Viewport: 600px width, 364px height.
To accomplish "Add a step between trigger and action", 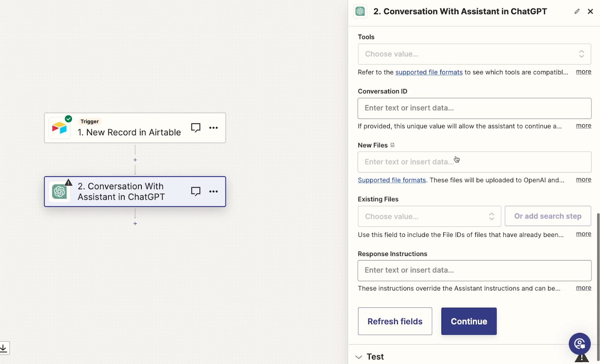I will [135, 160].
